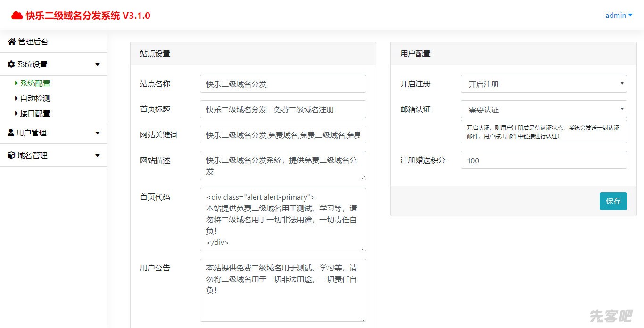Viewport: 644px width, 328px height.
Task: Click the 首页代码 textarea resize handle
Action: point(363,248)
